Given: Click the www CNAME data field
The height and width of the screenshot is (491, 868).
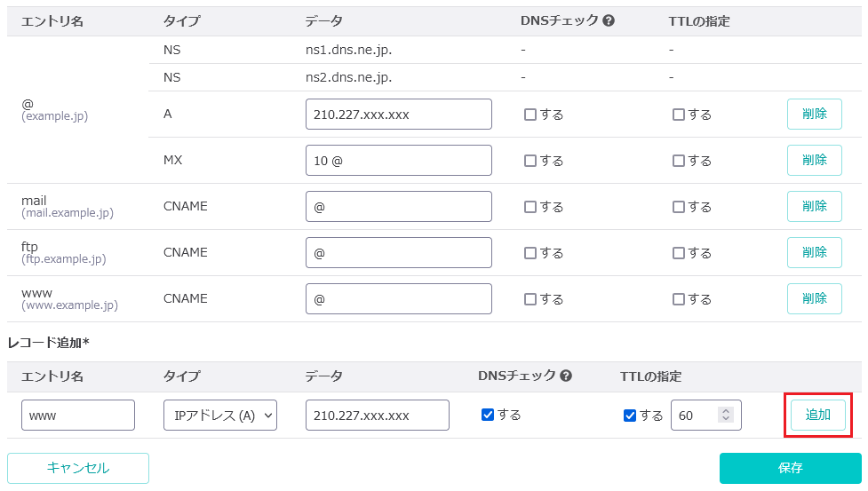Looking at the screenshot, I should point(399,298).
